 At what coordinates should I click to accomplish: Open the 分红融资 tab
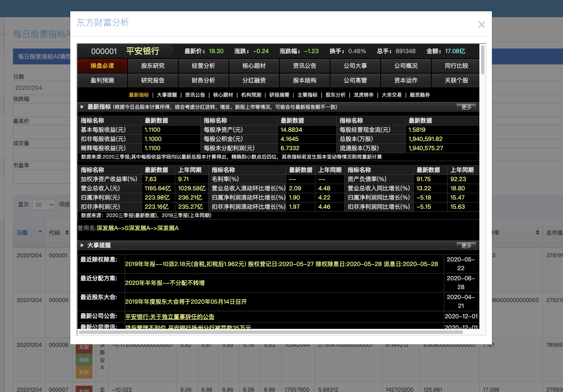click(x=254, y=80)
